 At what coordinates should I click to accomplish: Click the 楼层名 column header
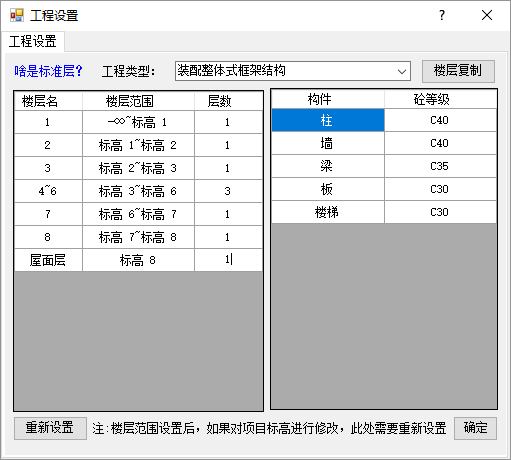coord(48,101)
